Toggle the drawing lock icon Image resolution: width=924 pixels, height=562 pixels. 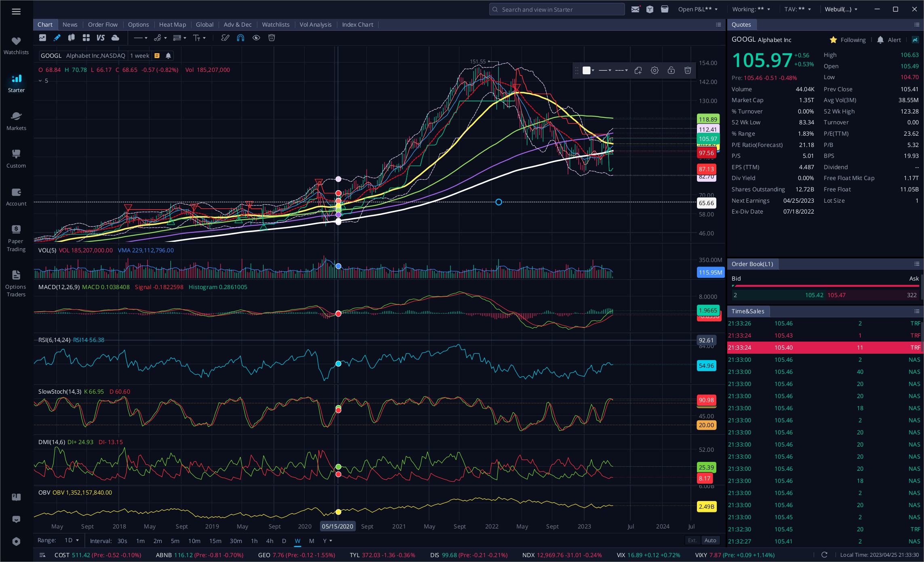671,71
